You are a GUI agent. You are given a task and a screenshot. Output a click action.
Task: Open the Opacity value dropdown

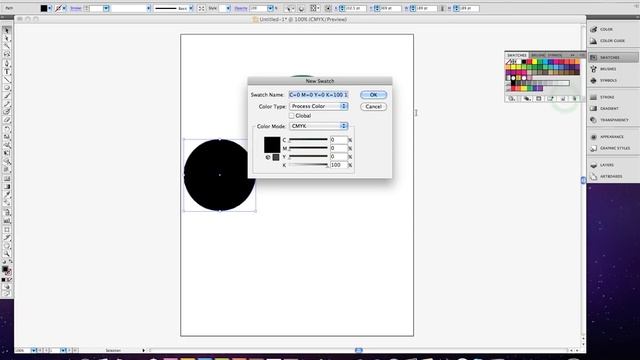point(270,8)
